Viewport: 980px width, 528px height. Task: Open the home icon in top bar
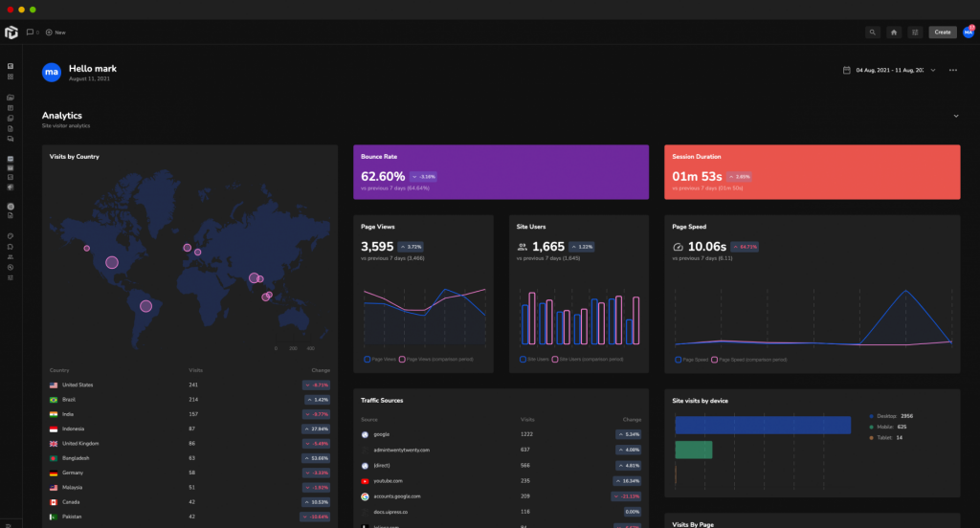click(x=894, y=33)
